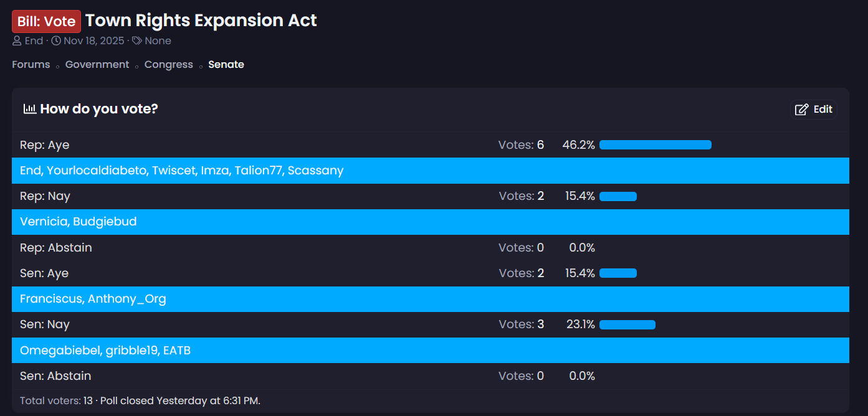Screen dimensions: 868x416
Task: Open the Congress breadcrumb link
Action: [169, 65]
